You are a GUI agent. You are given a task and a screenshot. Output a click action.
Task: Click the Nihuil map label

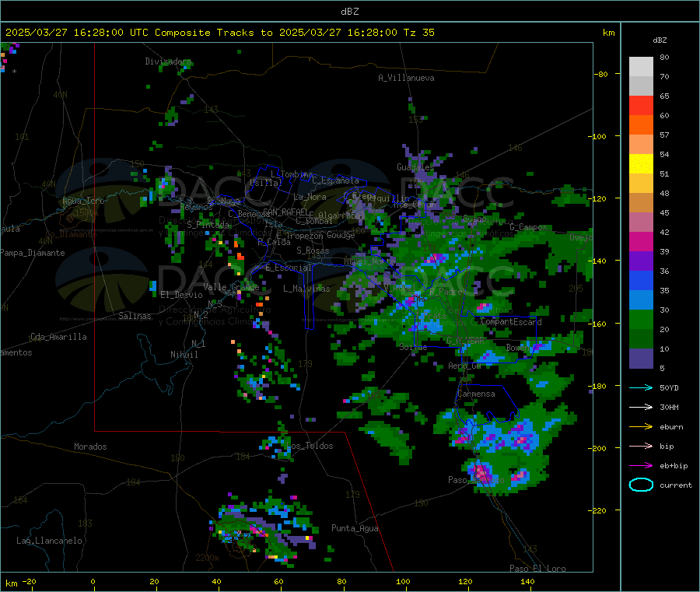tap(184, 355)
